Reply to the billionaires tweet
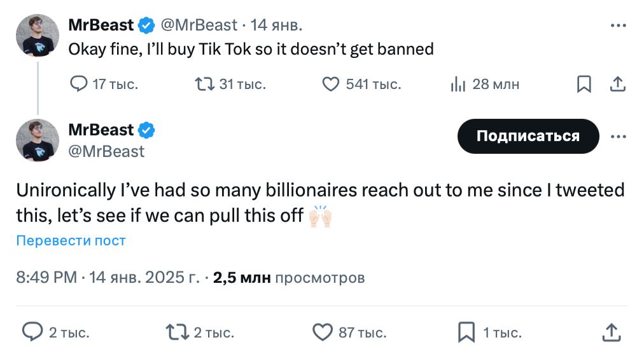Viewport: 644px width, 356px height. [x=32, y=331]
